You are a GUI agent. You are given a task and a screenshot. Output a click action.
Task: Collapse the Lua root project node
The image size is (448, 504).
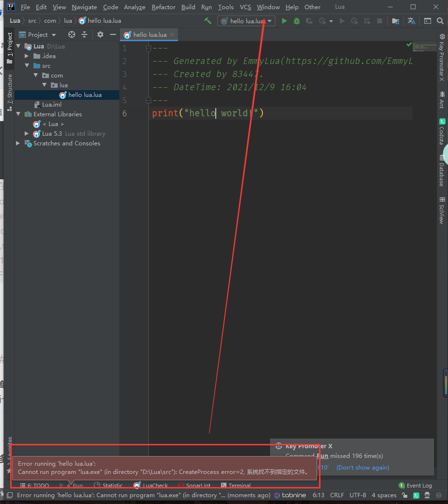pyautogui.click(x=18, y=47)
